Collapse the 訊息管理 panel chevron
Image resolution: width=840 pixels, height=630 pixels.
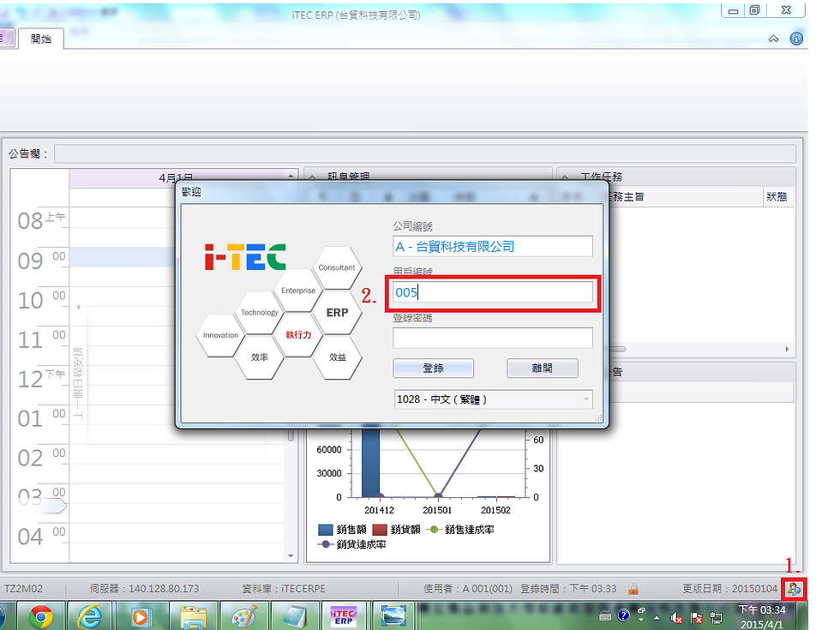(312, 177)
